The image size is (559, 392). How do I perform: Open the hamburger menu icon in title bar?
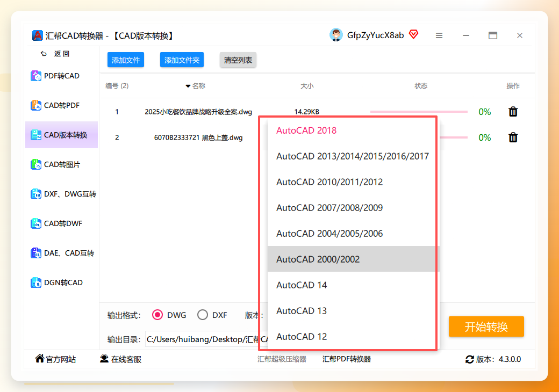tap(439, 35)
